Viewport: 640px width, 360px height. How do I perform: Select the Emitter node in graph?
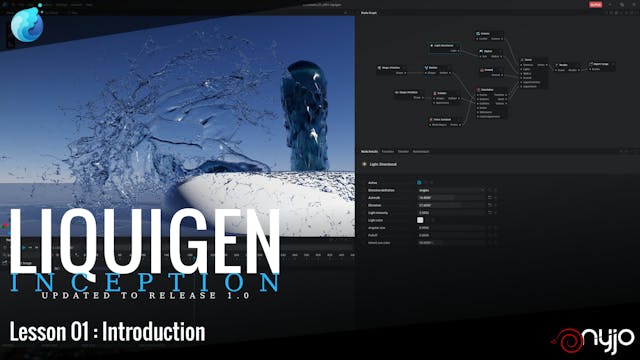coord(438,70)
